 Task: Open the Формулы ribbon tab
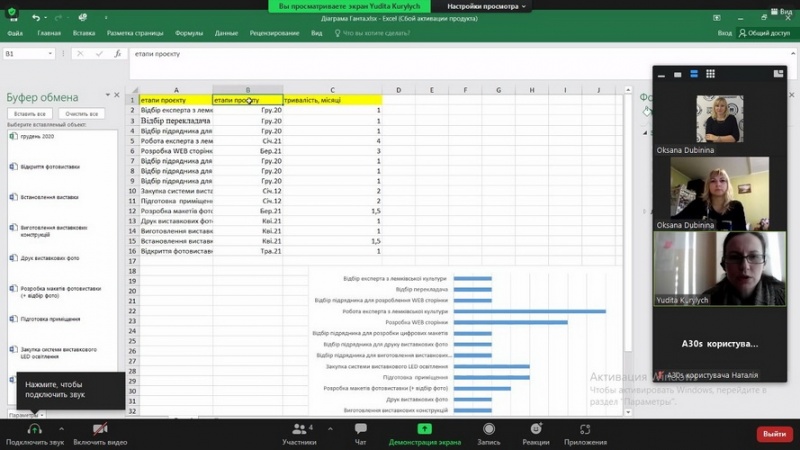(x=188, y=33)
